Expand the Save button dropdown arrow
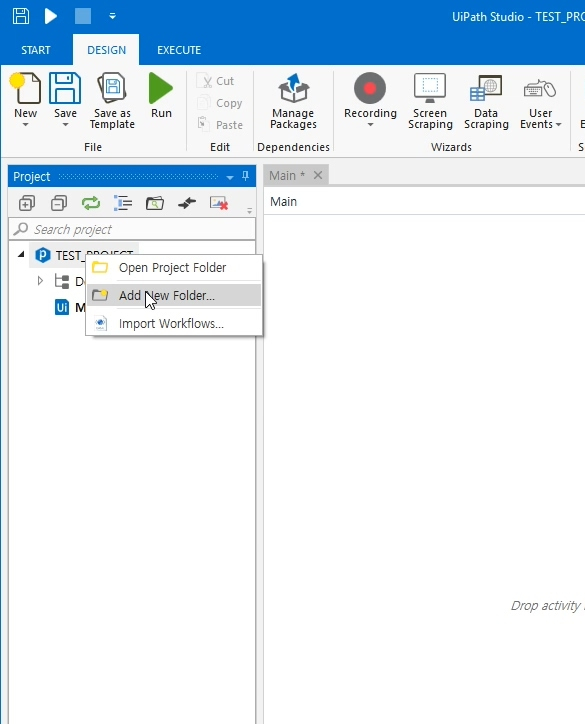The height and width of the screenshot is (724, 585). 65,125
